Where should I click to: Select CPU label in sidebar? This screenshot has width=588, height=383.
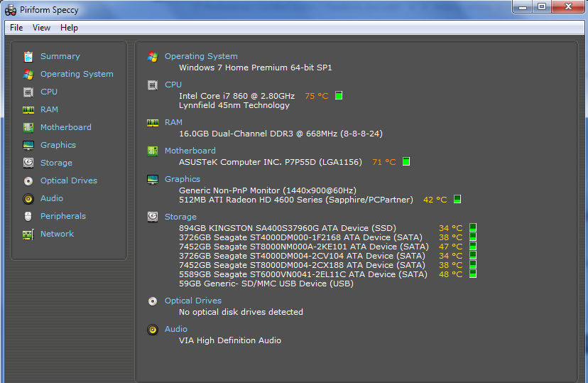49,92
